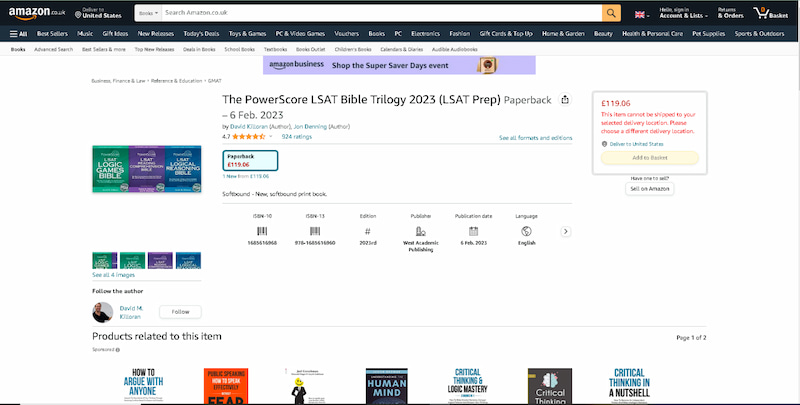The width and height of the screenshot is (800, 405).
Task: Click David M. Killoran author photo
Action: [103, 312]
